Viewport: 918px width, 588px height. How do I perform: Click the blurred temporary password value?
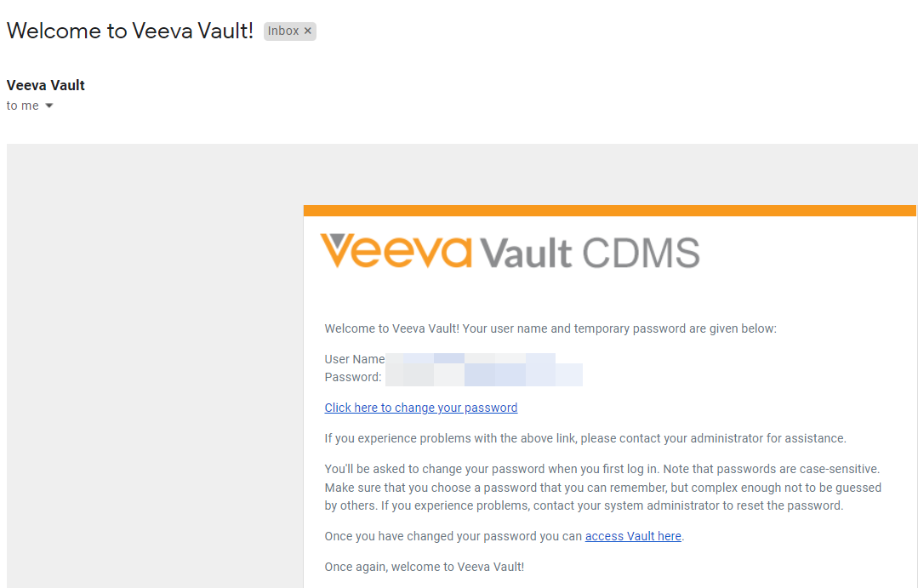pos(483,376)
